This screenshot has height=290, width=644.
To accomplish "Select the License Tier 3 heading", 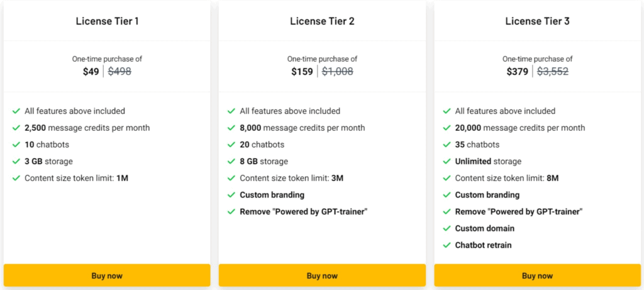I will point(537,21).
